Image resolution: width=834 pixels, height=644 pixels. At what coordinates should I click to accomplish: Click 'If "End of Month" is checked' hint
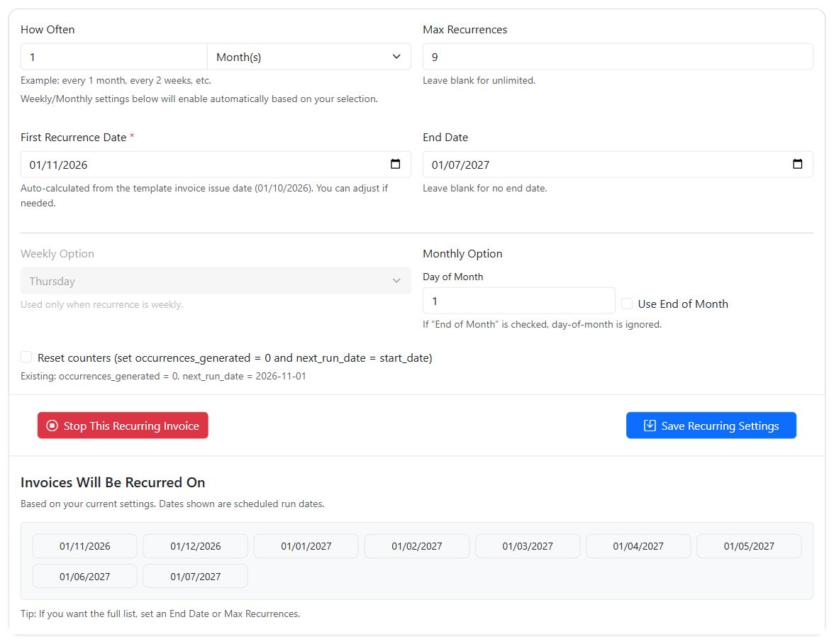(x=542, y=324)
